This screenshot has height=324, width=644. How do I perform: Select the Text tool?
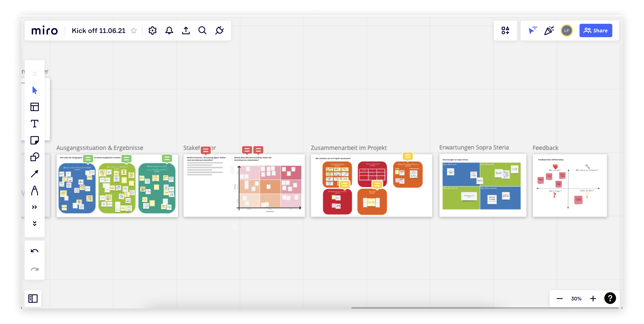tap(35, 124)
